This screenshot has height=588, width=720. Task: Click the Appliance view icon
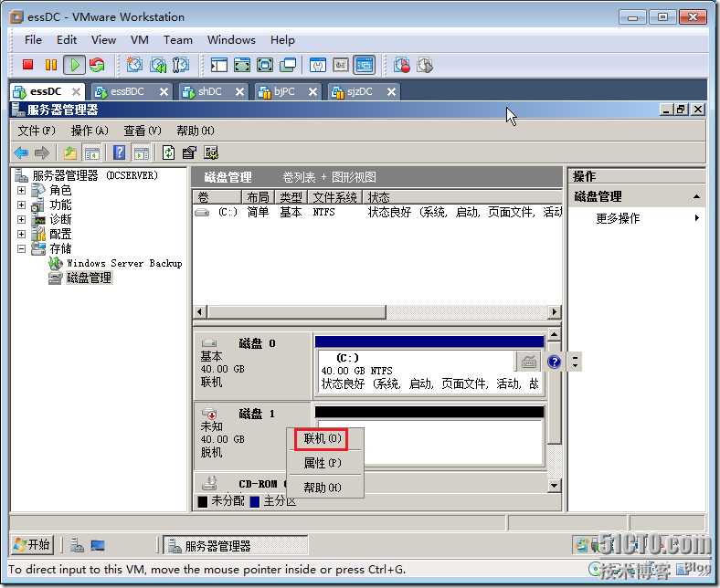tap(341, 65)
